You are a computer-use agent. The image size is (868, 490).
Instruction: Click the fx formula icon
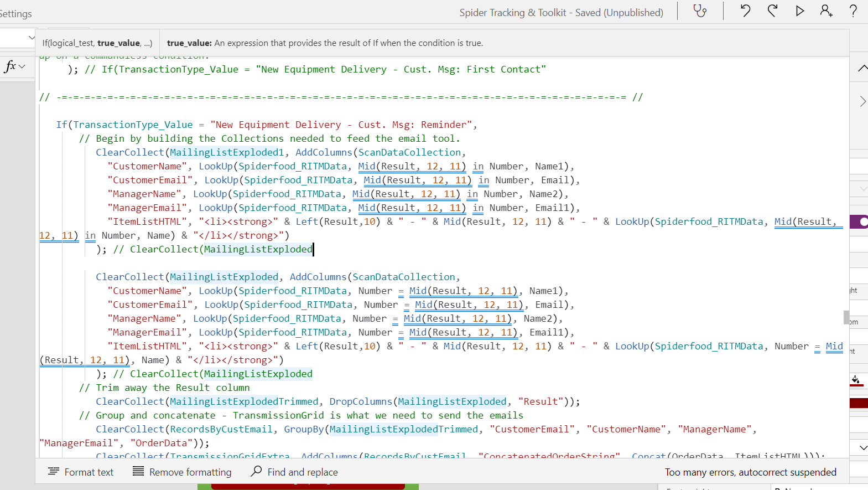click(x=10, y=66)
